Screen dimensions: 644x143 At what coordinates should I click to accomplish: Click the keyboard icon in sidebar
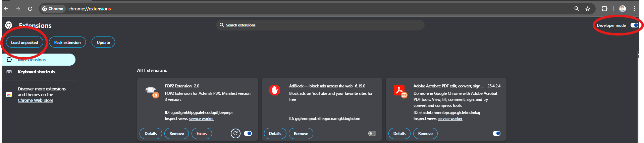pyautogui.click(x=9, y=72)
